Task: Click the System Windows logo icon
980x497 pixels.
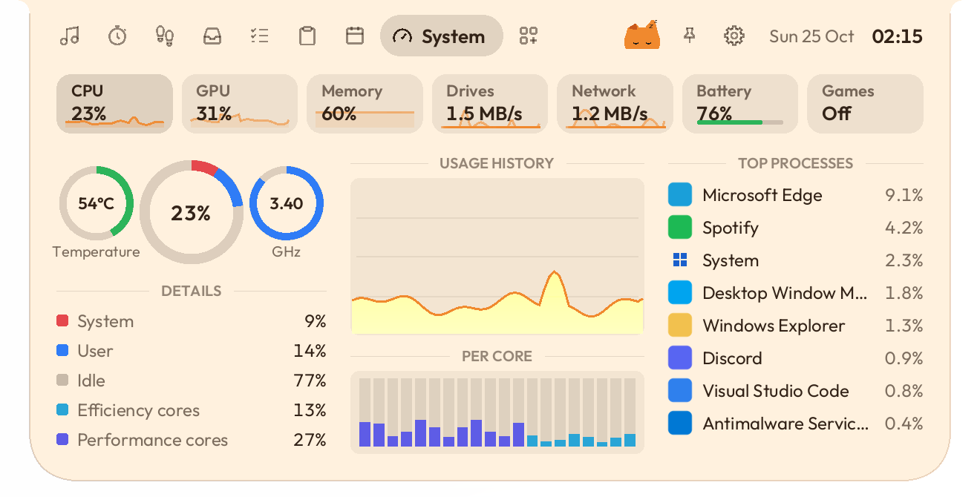Action: point(680,260)
